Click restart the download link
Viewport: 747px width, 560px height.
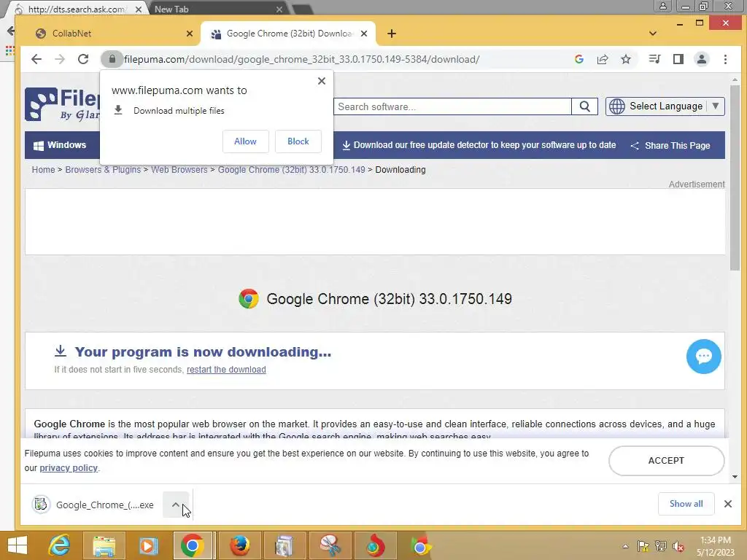(x=226, y=370)
